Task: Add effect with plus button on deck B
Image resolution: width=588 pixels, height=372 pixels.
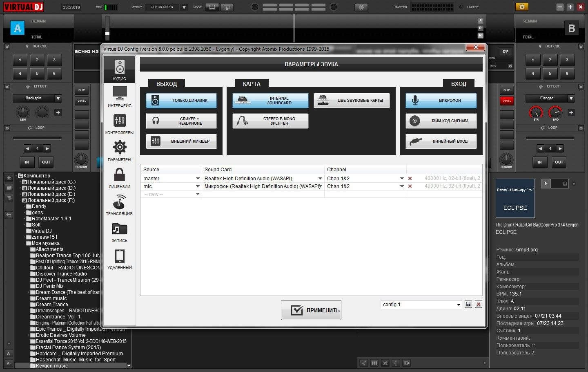Action: [571, 112]
